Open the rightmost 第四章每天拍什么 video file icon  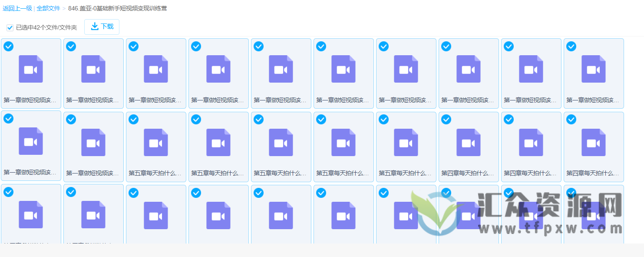pyautogui.click(x=594, y=141)
